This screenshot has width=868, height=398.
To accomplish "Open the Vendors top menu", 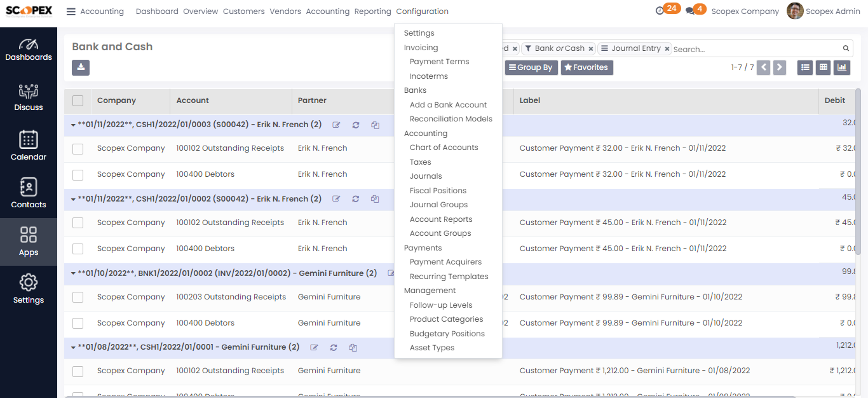I will [285, 11].
